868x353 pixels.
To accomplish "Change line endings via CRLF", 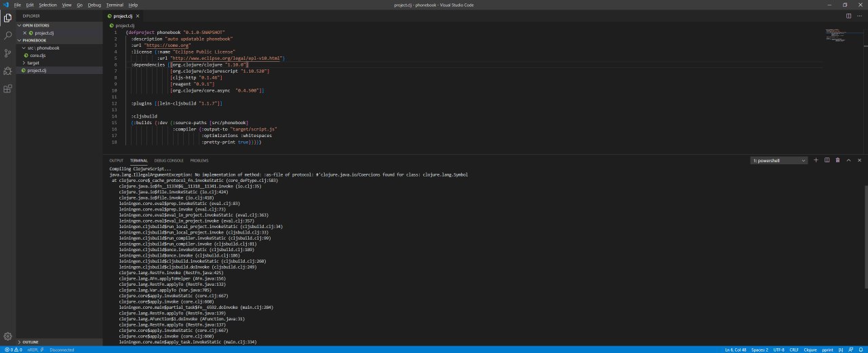I will 793,350.
